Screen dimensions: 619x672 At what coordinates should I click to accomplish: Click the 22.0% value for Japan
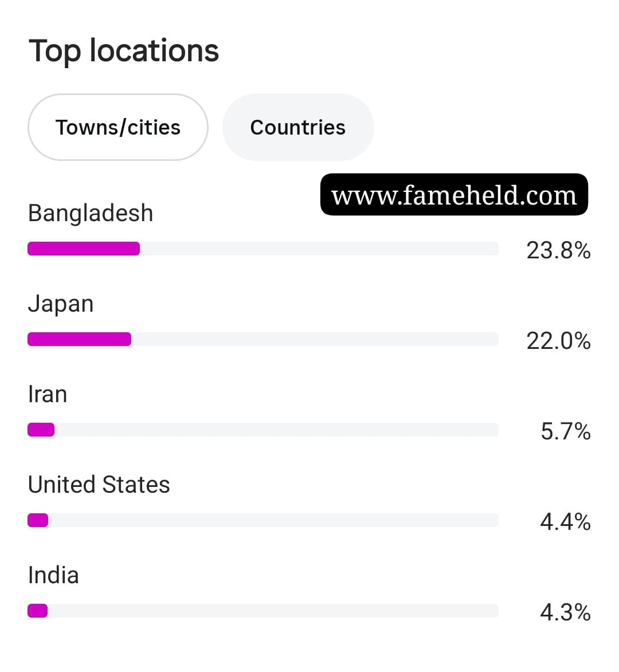pyautogui.click(x=559, y=341)
